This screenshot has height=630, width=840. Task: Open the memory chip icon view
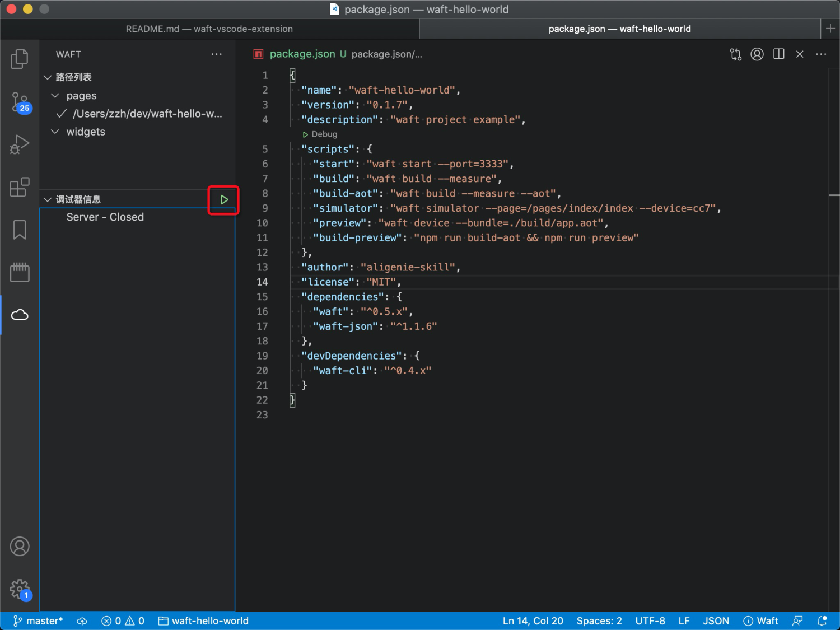[20, 272]
